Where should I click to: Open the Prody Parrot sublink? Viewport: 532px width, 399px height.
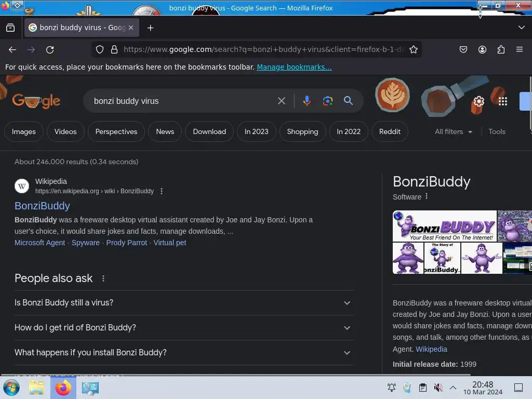(127, 243)
